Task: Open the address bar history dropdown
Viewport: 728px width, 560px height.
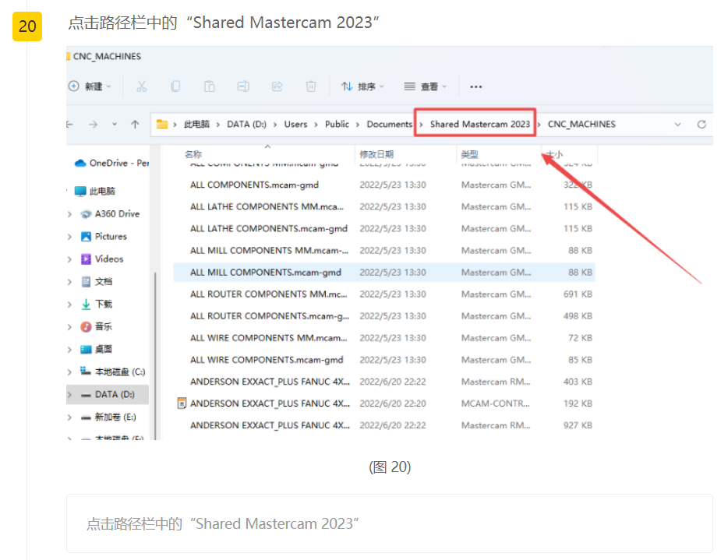Action: (x=678, y=125)
